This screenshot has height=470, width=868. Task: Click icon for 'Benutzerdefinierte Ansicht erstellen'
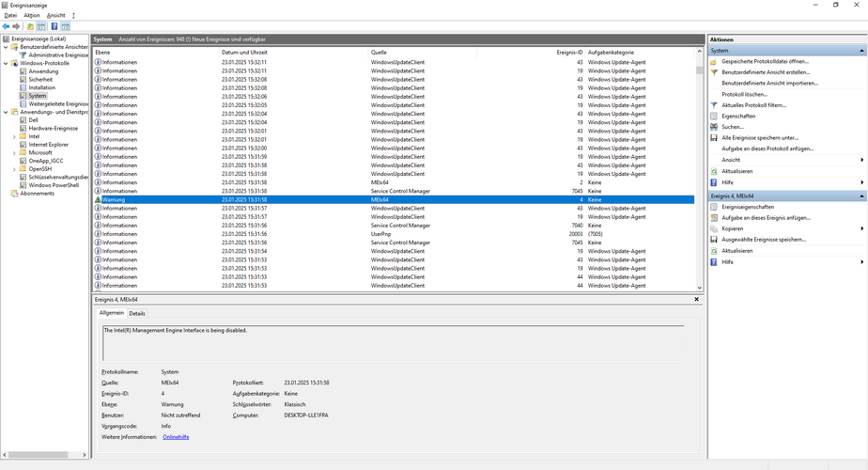tap(714, 72)
